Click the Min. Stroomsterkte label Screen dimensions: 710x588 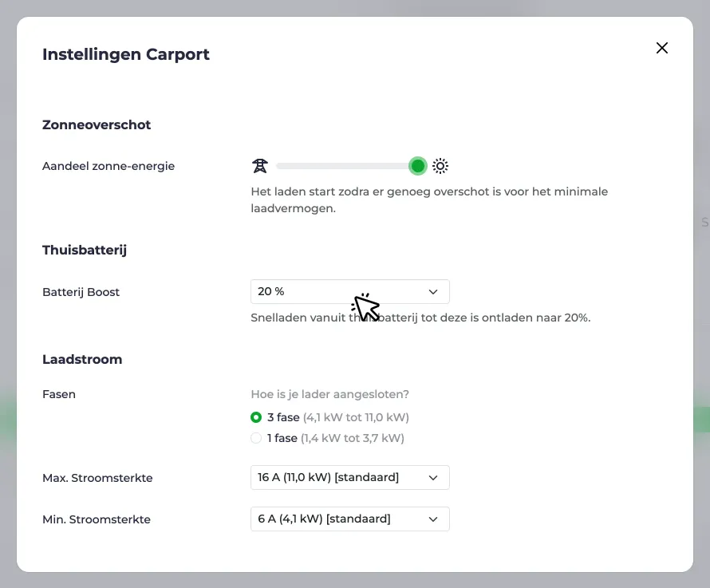tap(97, 519)
